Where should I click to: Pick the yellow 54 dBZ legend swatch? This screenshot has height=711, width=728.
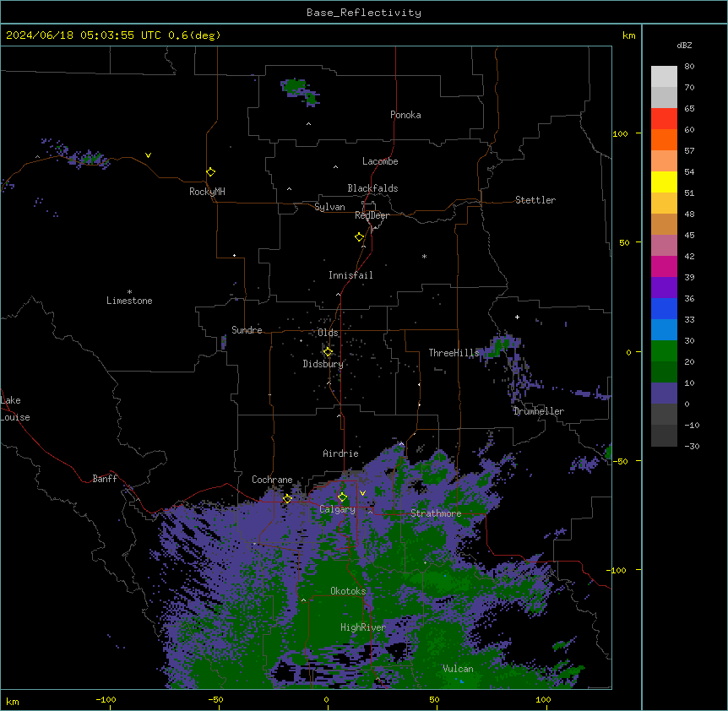(x=664, y=182)
